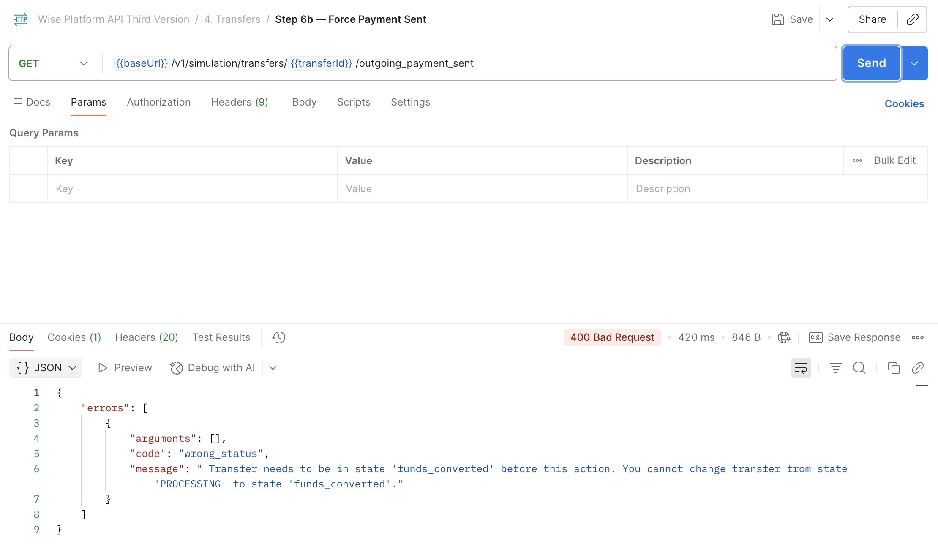Toggle word wrap in response body
The width and height of the screenshot is (938, 560).
coord(801,368)
